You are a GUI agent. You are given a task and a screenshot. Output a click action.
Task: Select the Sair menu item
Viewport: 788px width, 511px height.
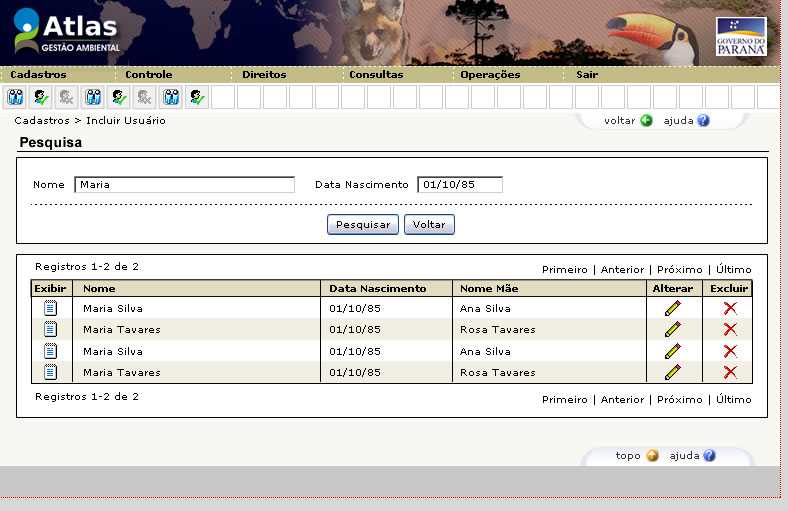(x=587, y=75)
